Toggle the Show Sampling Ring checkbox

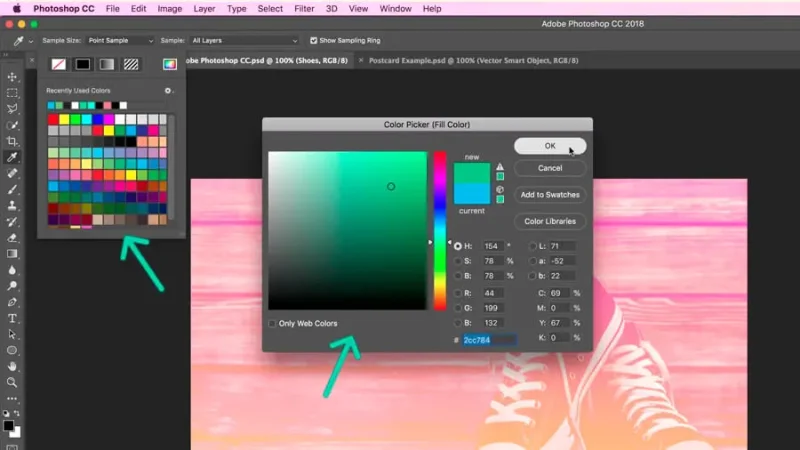[x=314, y=40]
